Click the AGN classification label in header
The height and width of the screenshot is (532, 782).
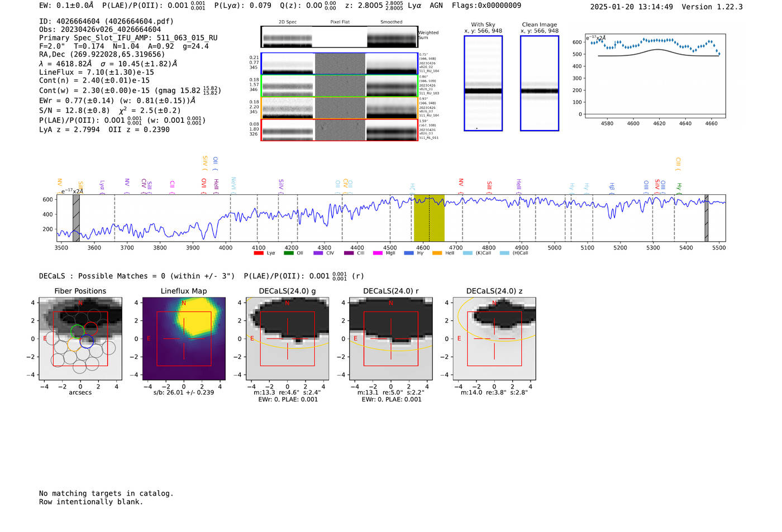[436, 6]
